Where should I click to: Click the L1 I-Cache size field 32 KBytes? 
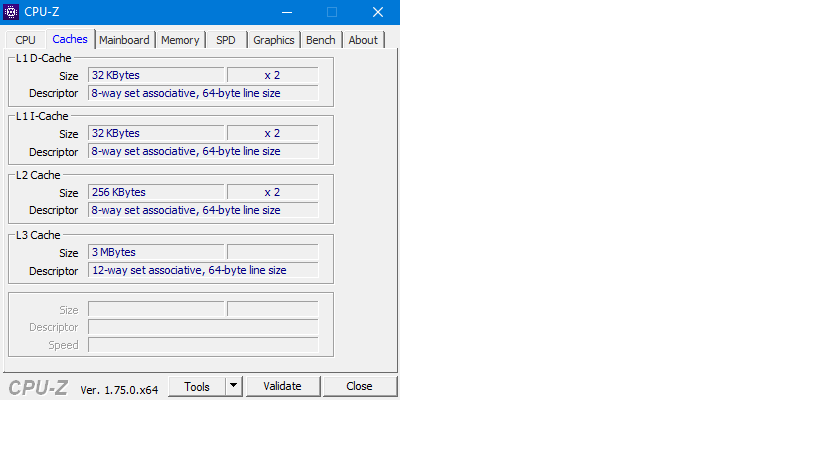tap(156, 133)
